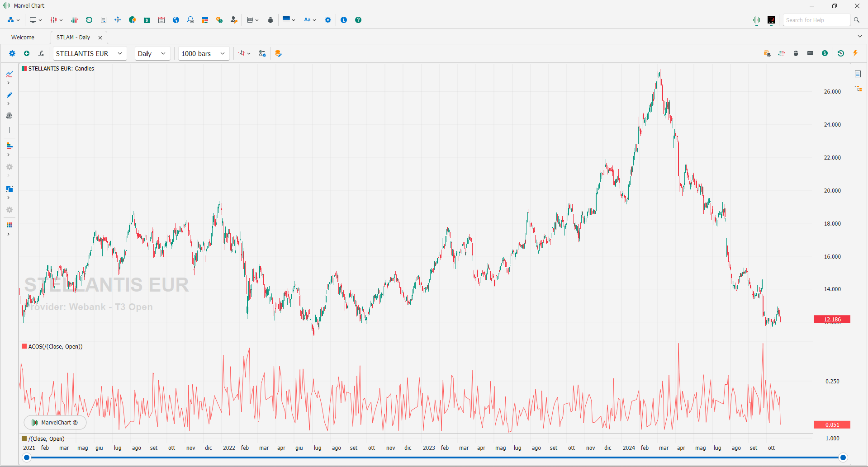Open chart settings gear in chart toolbar

pos(12,53)
